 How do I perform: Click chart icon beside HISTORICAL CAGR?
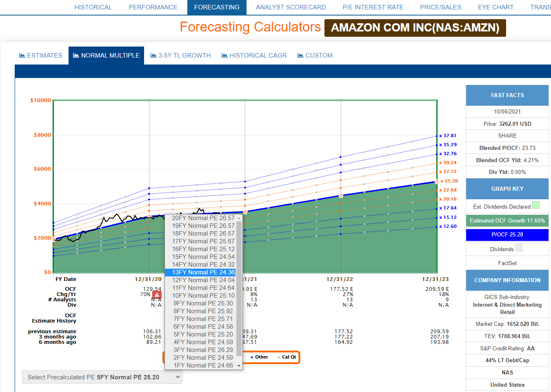(x=224, y=55)
